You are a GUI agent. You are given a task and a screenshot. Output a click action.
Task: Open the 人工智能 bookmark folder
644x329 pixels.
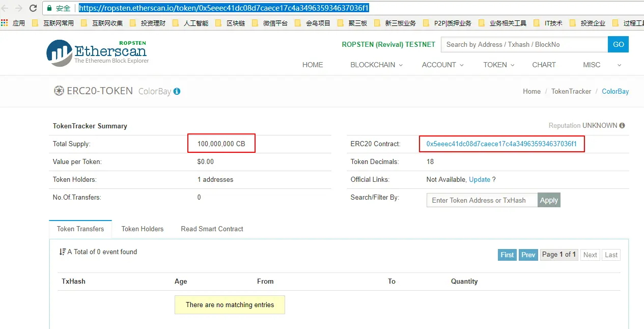pos(190,23)
